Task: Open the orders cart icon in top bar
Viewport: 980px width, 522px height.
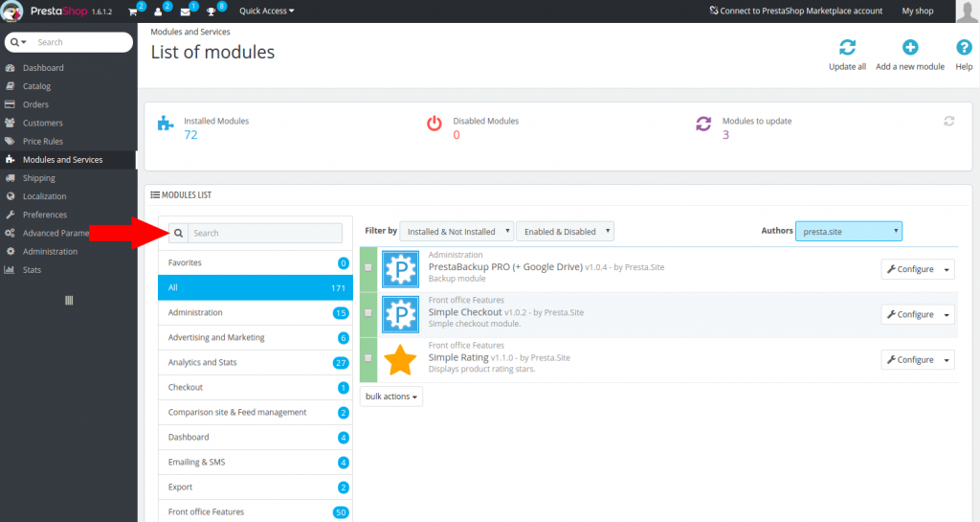Action: (x=132, y=11)
